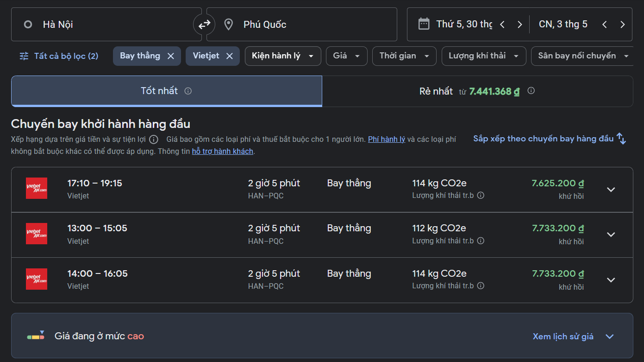Open the Giá price filter dropdown
The image size is (644, 362).
pyautogui.click(x=346, y=56)
